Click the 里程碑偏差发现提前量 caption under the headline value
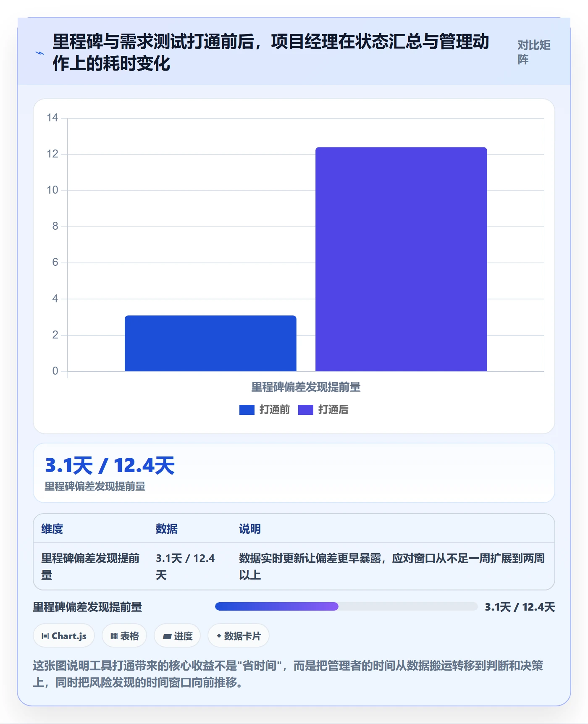This screenshot has height=724, width=588. pos(95,486)
